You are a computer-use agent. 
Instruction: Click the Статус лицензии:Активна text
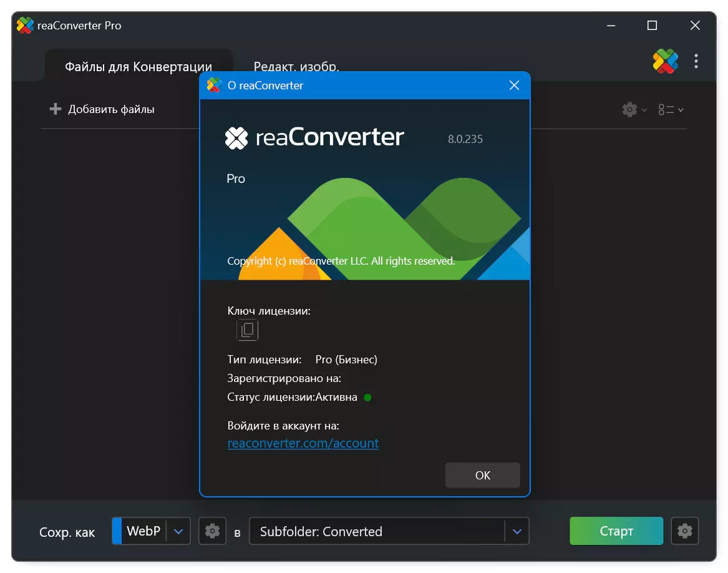(292, 397)
